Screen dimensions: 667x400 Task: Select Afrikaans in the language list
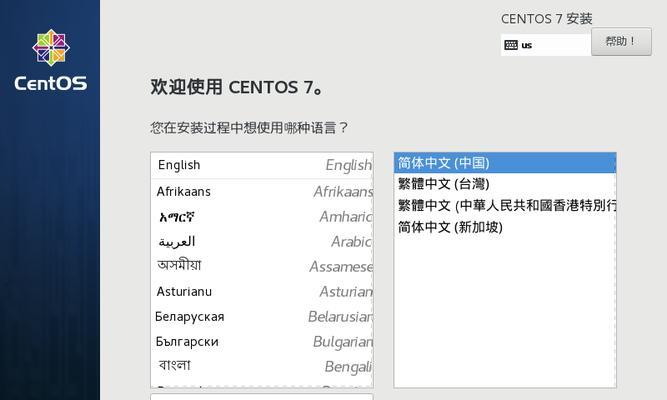[x=262, y=191]
